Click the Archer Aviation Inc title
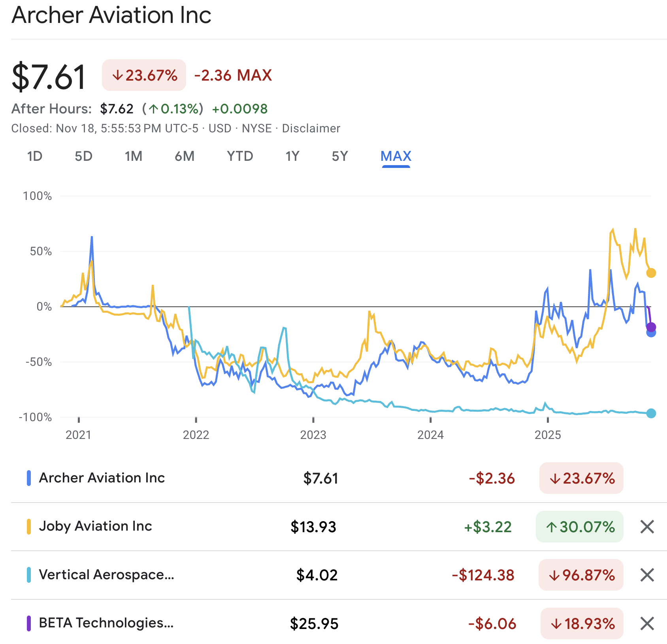The image size is (667, 644). point(111,16)
